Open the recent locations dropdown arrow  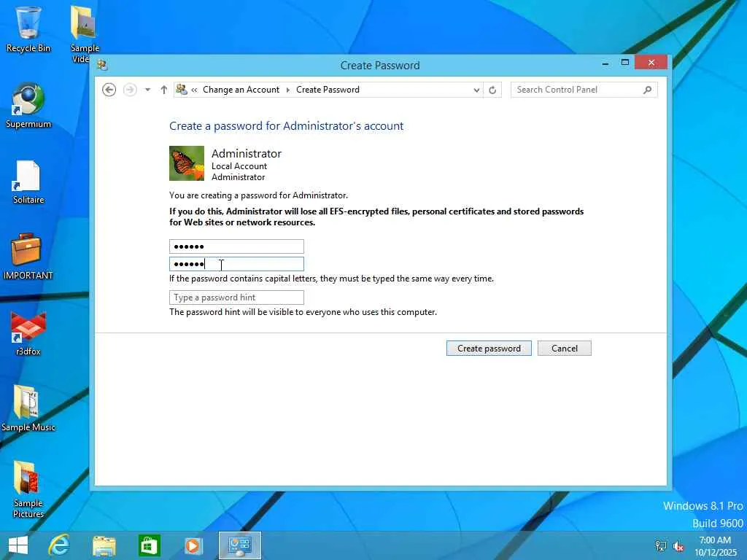[147, 90]
